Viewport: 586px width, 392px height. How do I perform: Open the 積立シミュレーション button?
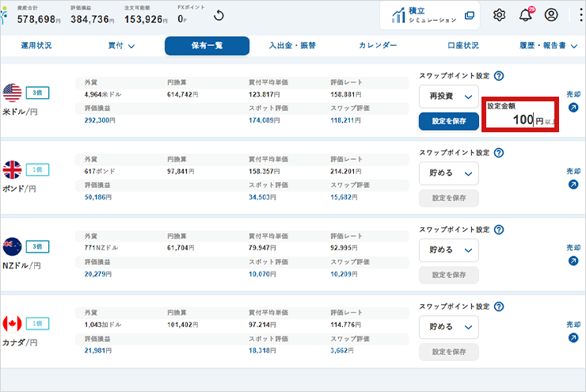(x=430, y=15)
